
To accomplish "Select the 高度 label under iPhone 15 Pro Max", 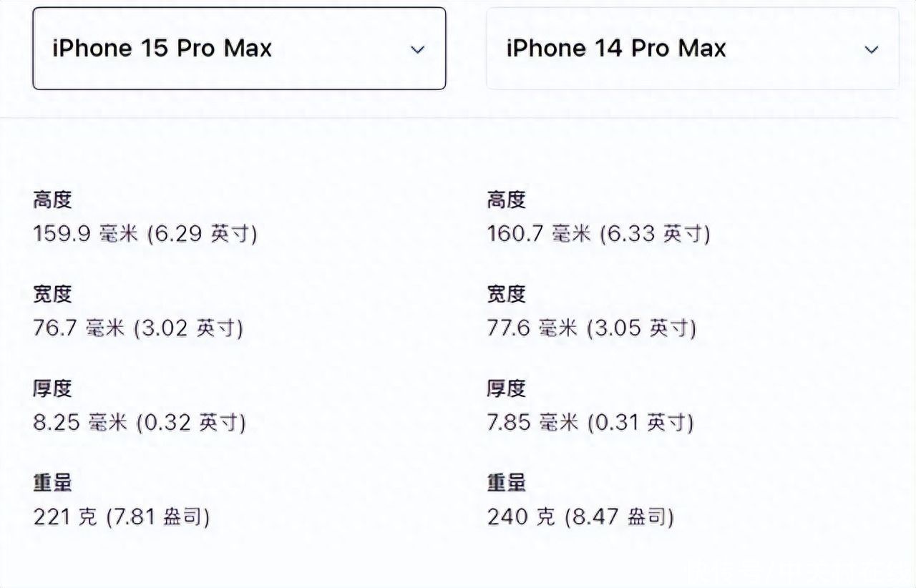I will [52, 200].
